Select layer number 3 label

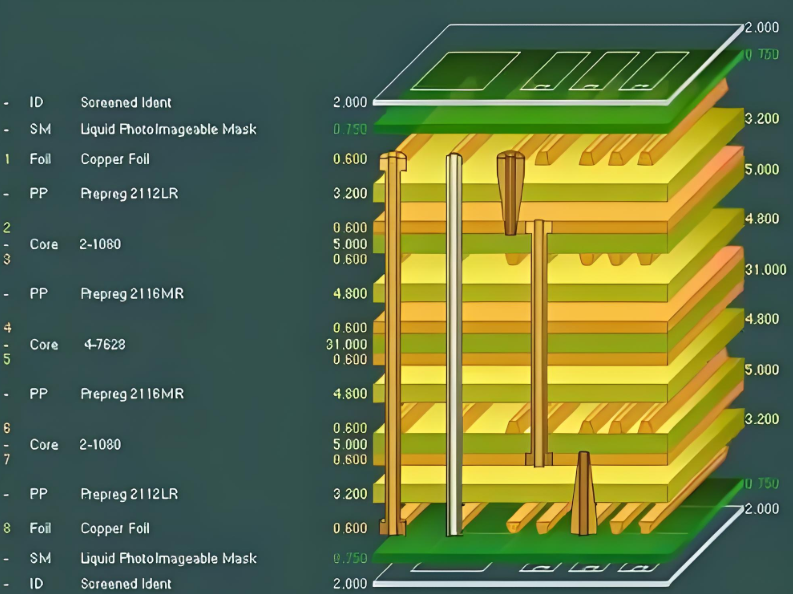click(x=7, y=259)
